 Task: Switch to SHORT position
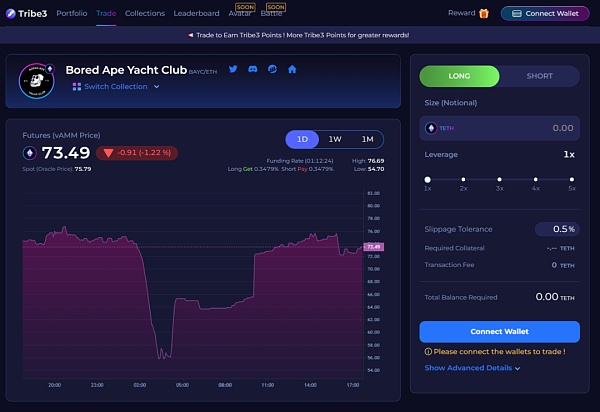[539, 76]
